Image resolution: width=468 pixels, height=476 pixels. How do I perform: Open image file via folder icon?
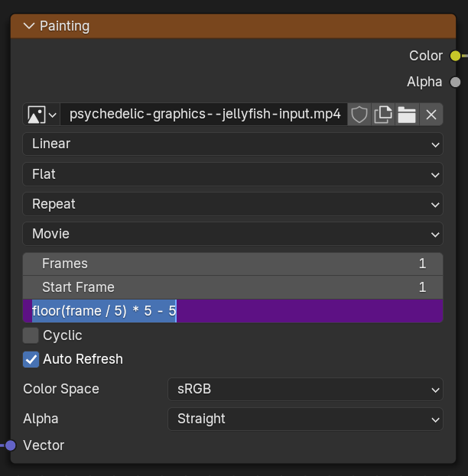click(407, 115)
